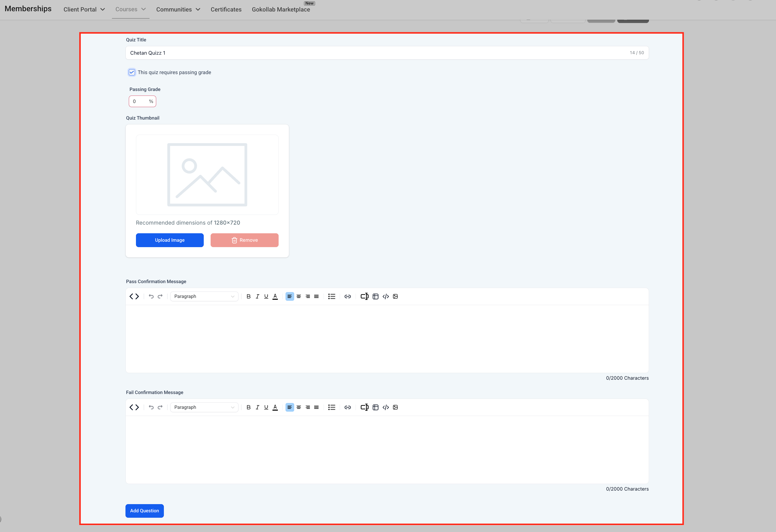
Task: Uncheck This quiz requires passing grade
Action: (132, 72)
